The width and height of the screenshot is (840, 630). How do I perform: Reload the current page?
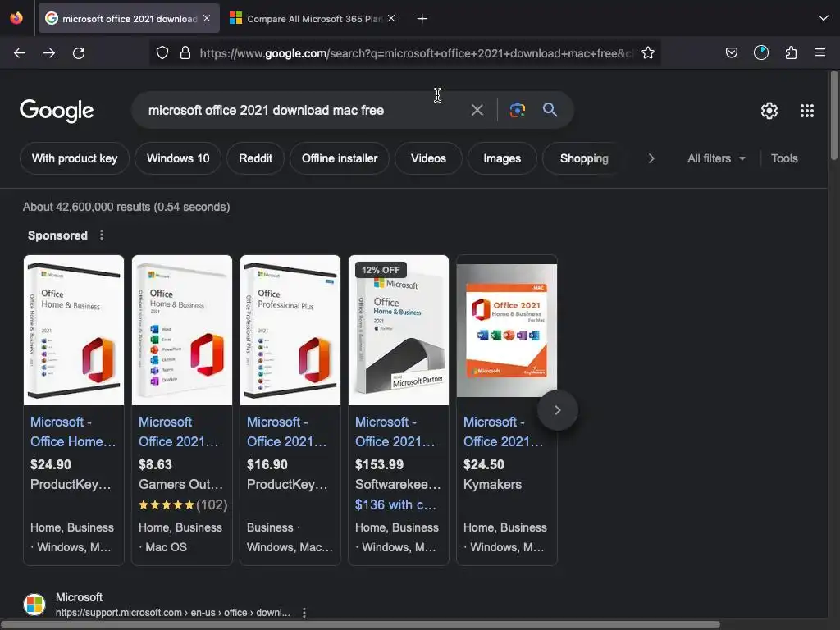coord(79,53)
